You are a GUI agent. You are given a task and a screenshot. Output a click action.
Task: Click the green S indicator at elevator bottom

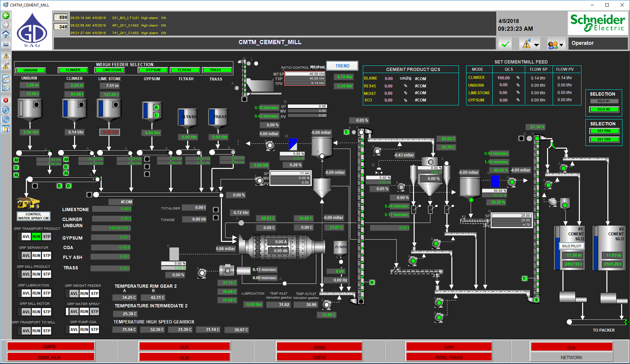537,300
